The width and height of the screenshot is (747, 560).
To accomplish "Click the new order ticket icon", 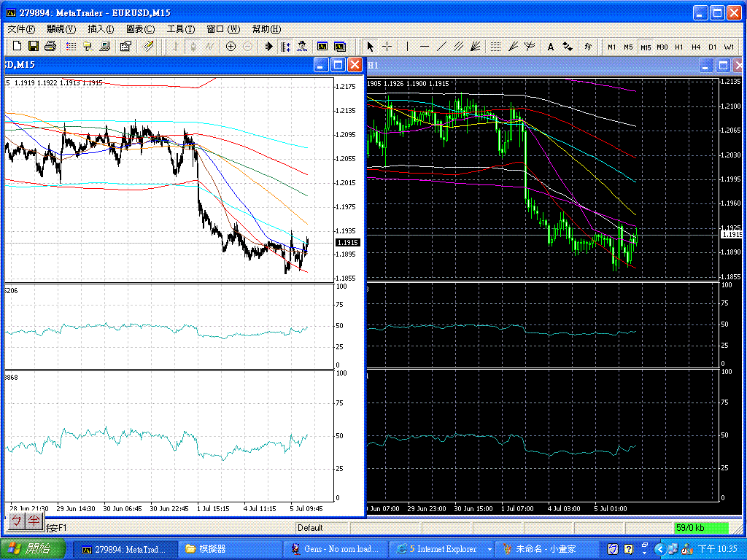I will tap(148, 46).
